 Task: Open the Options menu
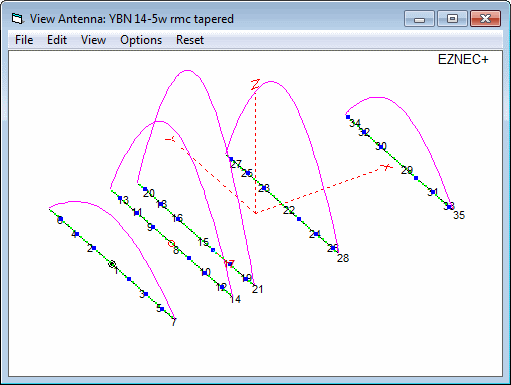pyautogui.click(x=141, y=40)
